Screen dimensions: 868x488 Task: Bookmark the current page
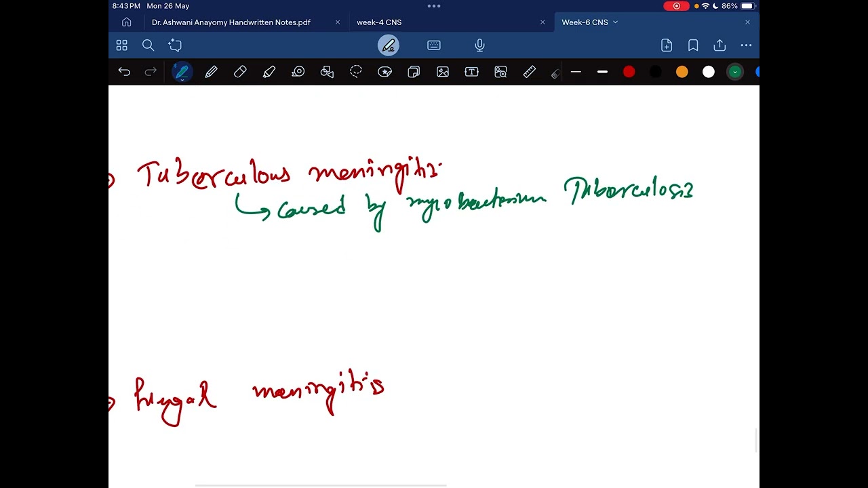(x=693, y=45)
